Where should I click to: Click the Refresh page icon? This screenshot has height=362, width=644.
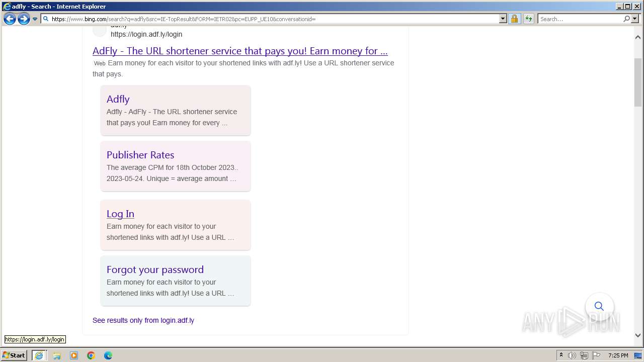click(528, 19)
